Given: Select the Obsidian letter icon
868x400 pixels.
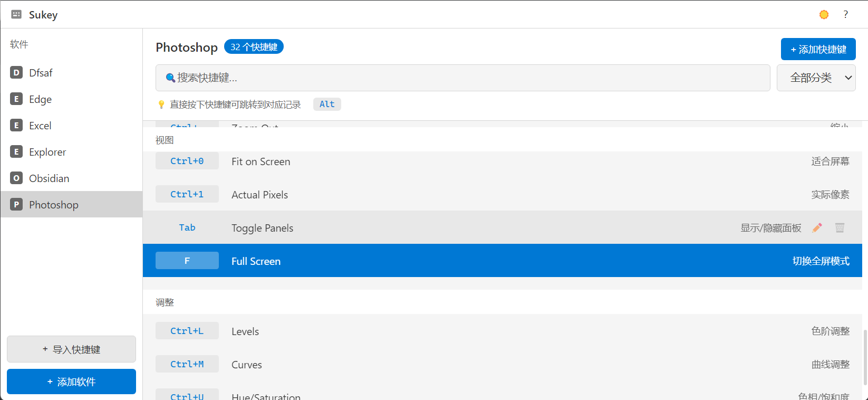Looking at the screenshot, I should [16, 178].
